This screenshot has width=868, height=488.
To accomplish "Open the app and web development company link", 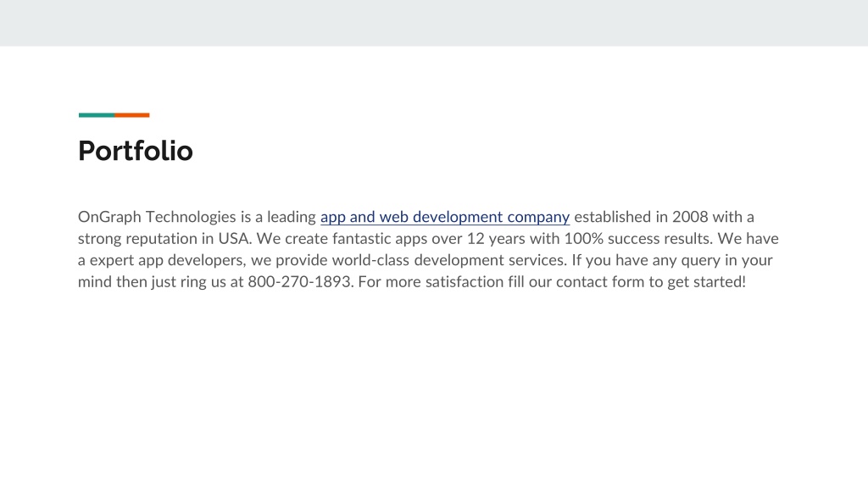I will pos(444,217).
